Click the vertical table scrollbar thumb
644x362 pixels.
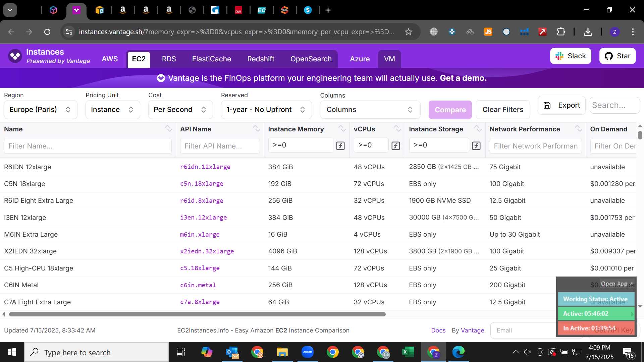640,135
